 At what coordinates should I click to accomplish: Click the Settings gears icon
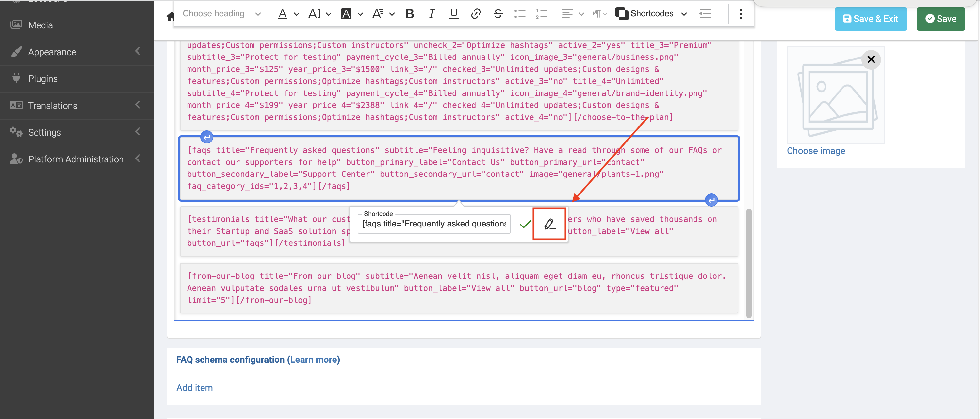coord(16,132)
